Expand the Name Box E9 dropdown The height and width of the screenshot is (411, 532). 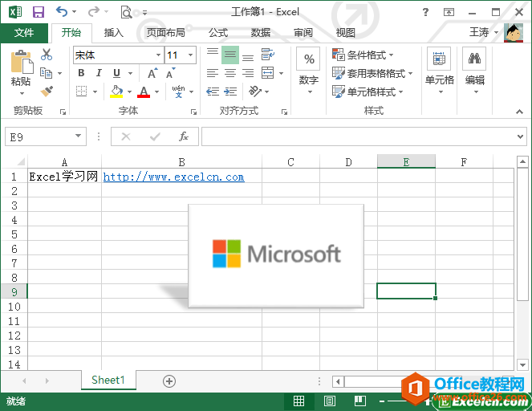tap(79, 136)
